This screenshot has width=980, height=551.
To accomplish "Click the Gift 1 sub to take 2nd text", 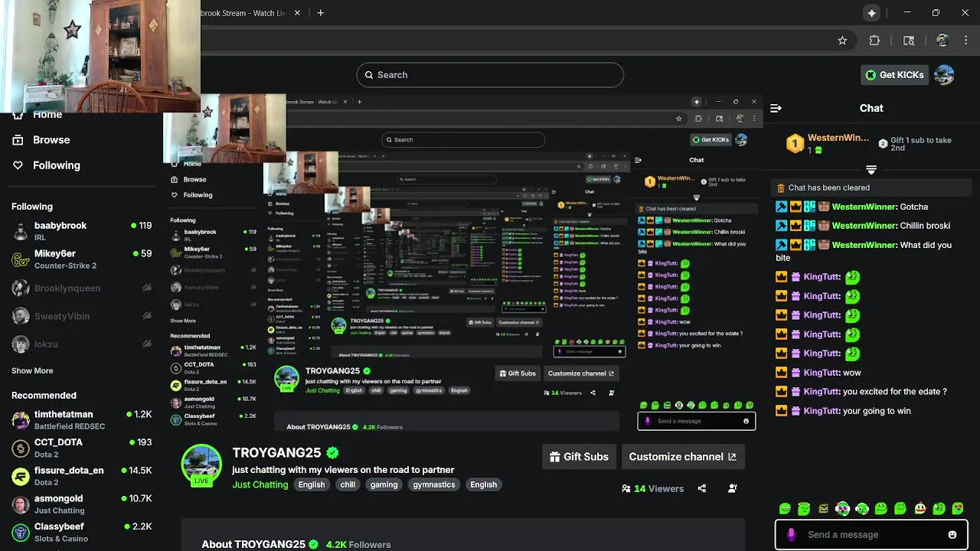I will pos(921,144).
